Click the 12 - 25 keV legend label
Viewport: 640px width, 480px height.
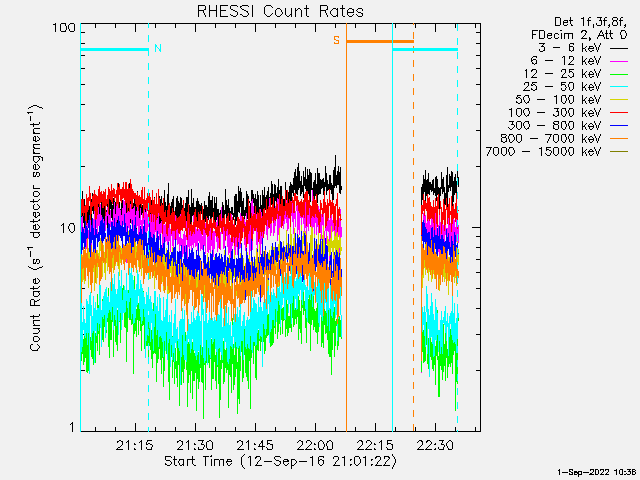coord(562,74)
